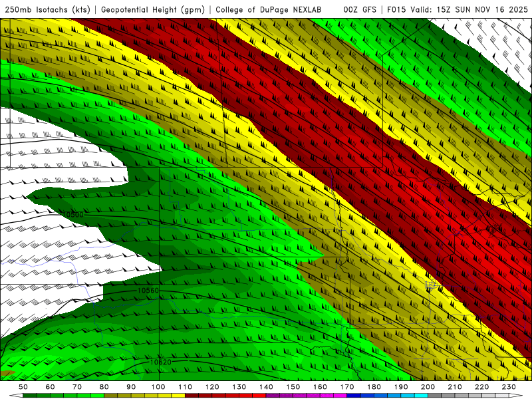Click the 50 value on the color scale
Viewport: 532px width, 399px height.
pyautogui.click(x=23, y=387)
